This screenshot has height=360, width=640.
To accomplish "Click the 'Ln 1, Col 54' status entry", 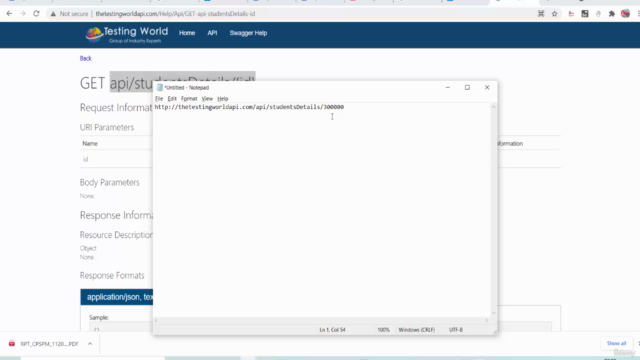I will click(x=332, y=330).
